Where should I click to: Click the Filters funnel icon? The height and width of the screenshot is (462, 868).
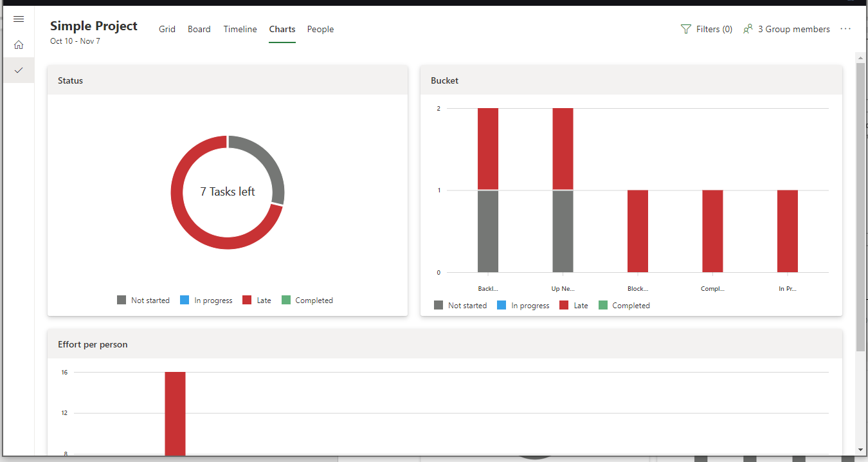click(x=686, y=29)
